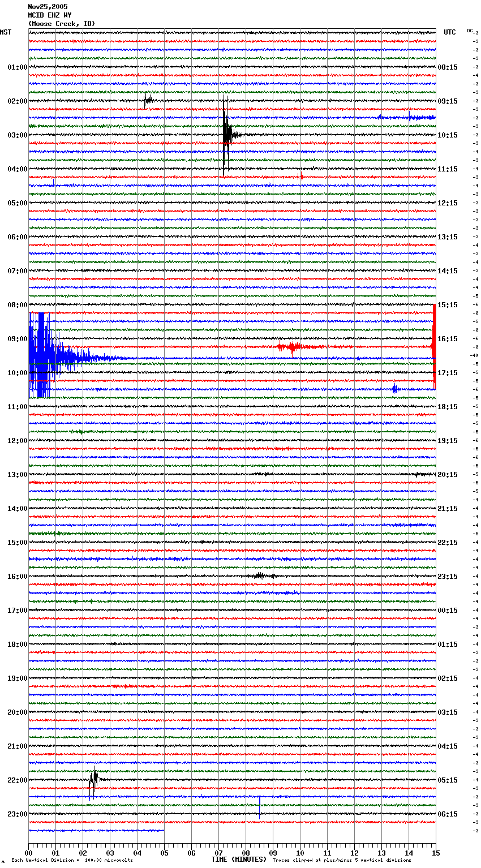Screen dimensions: 481x868
Task: Click the TIME (MINUTES) axis title
Action: click(239, 860)
